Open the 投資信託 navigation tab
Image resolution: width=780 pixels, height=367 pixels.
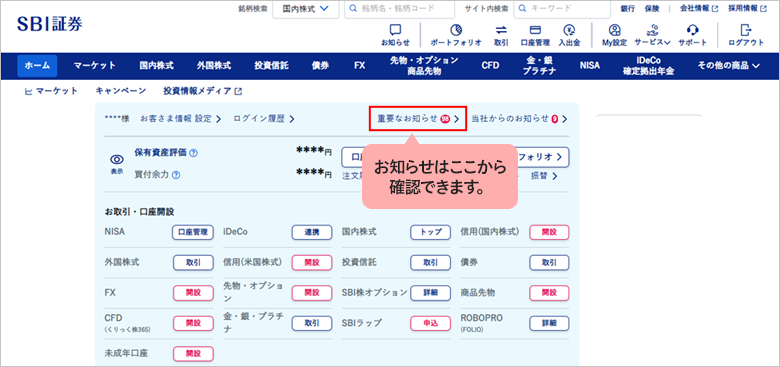click(271, 66)
